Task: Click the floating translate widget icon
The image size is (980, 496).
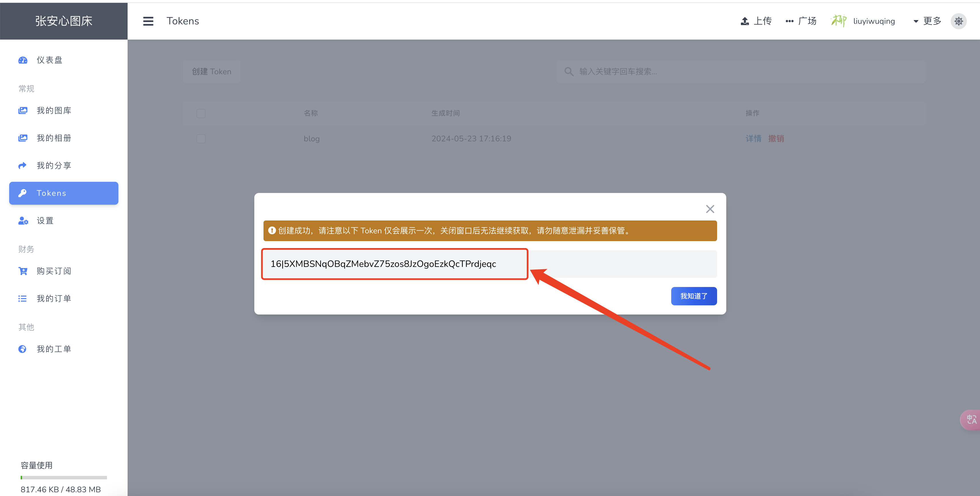Action: point(971,419)
